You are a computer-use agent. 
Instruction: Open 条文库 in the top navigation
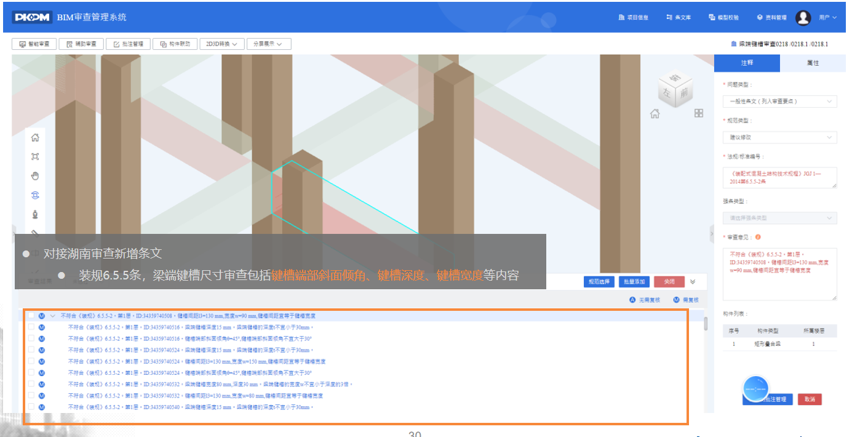(679, 17)
